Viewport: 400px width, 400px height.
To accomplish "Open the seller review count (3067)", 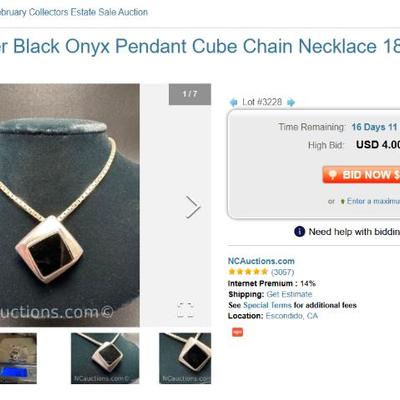I will pos(283,272).
